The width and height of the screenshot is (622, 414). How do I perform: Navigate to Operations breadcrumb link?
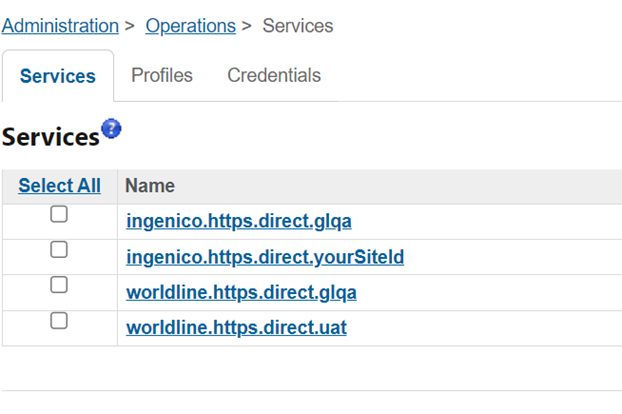click(x=190, y=26)
